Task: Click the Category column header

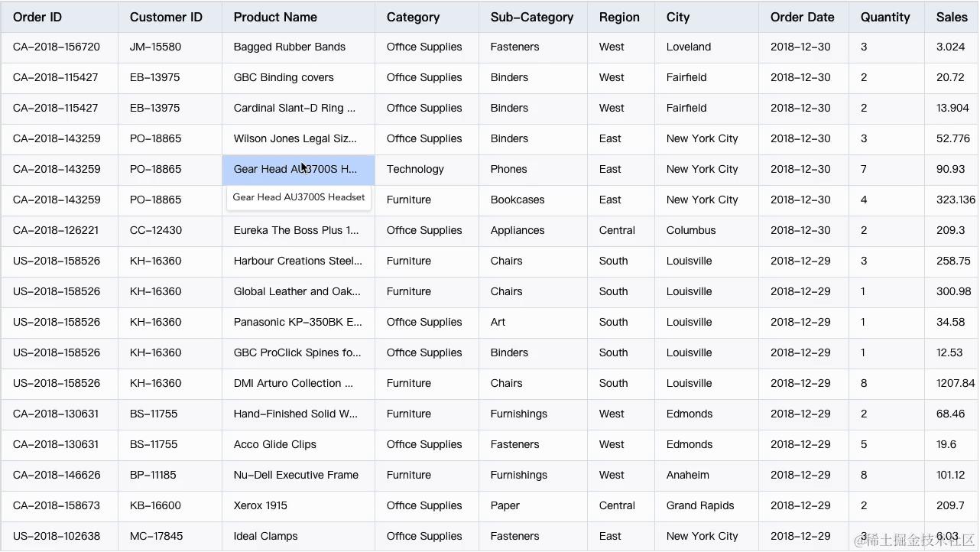Action: [x=413, y=17]
